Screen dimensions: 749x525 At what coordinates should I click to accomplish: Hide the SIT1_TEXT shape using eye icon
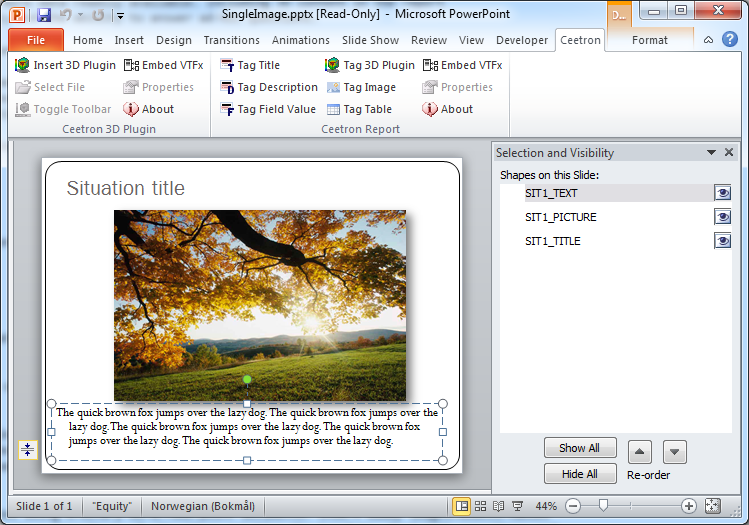722,193
